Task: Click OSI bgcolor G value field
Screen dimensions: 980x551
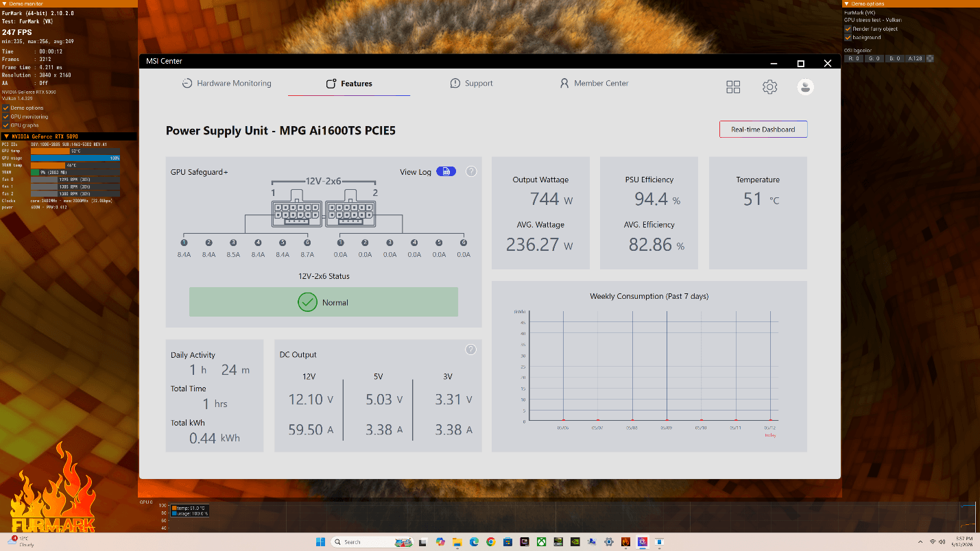Action: tap(874, 59)
